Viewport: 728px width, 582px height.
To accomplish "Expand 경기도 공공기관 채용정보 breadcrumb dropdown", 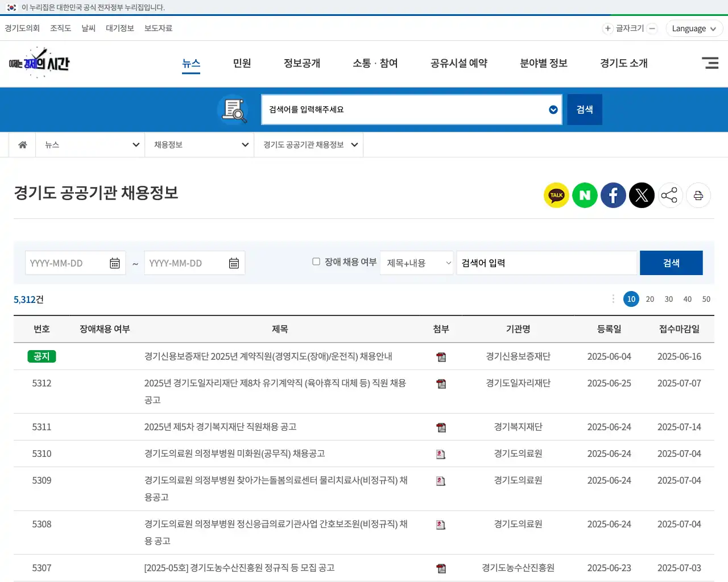I will 309,145.
